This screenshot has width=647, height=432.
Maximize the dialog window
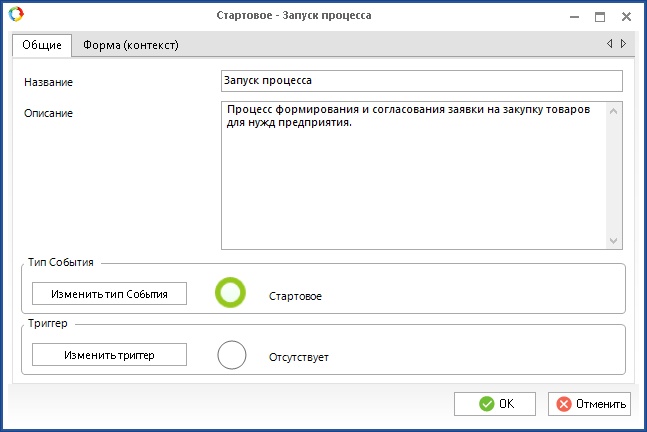(x=600, y=16)
